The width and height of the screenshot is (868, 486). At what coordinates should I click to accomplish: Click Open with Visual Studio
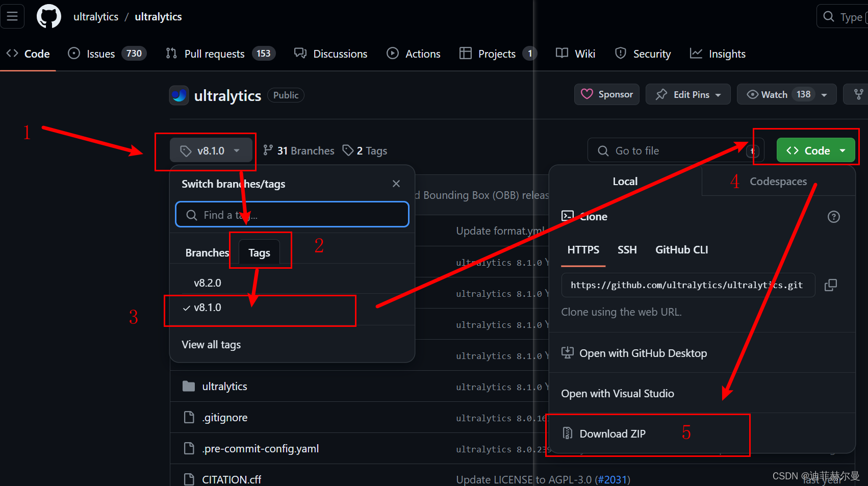(x=618, y=393)
